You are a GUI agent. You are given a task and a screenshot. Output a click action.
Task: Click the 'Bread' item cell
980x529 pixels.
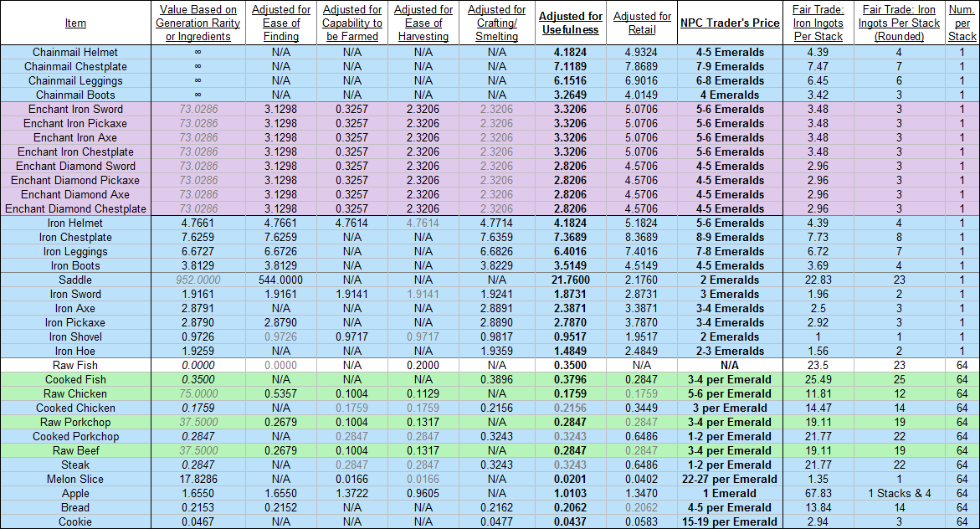coord(75,508)
